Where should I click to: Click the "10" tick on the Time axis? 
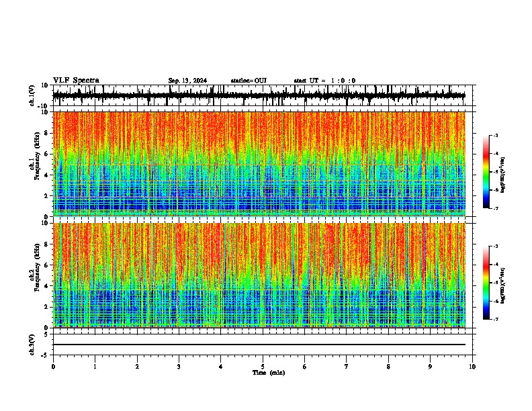[472, 367]
